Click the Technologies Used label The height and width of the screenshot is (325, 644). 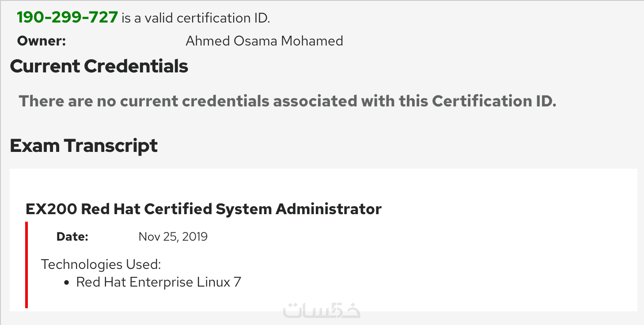coord(101,265)
